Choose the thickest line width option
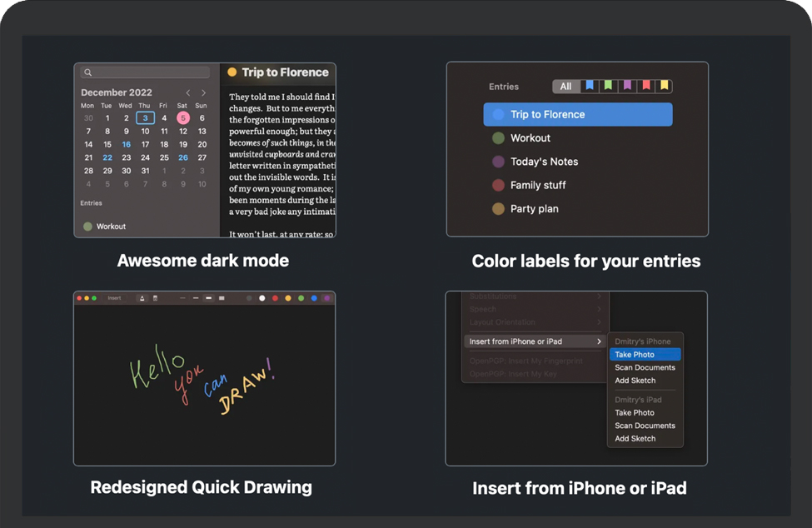The width and height of the screenshot is (812, 528). [222, 298]
